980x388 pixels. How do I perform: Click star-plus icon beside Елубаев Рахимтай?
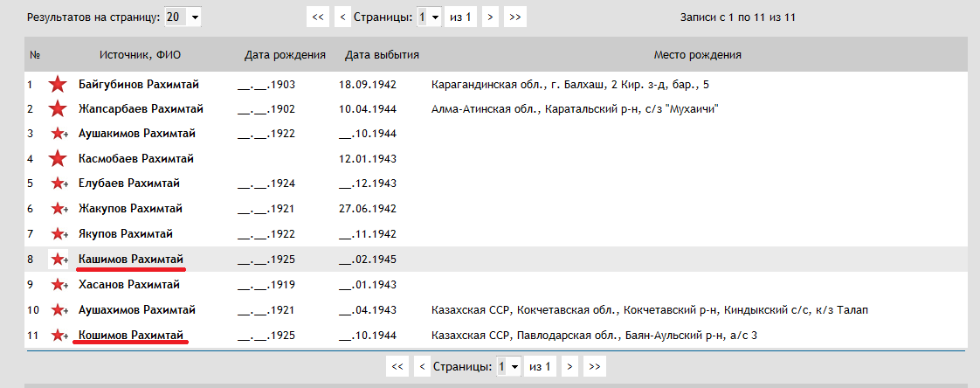(x=59, y=184)
